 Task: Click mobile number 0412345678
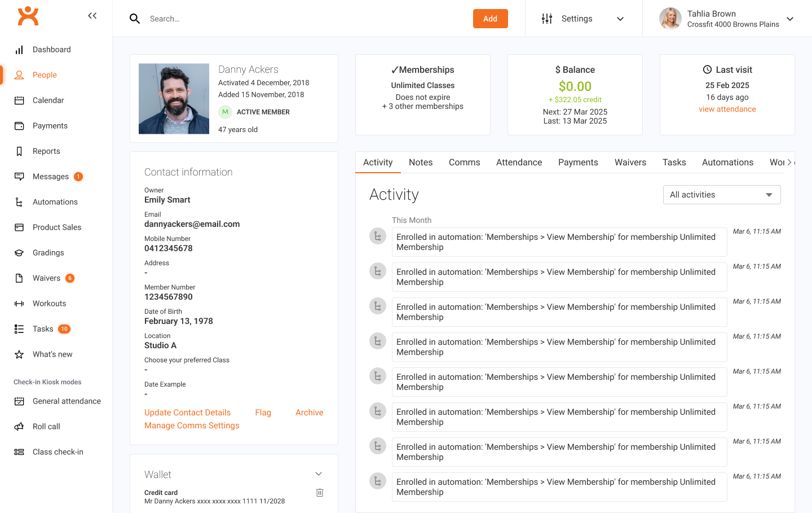[169, 248]
